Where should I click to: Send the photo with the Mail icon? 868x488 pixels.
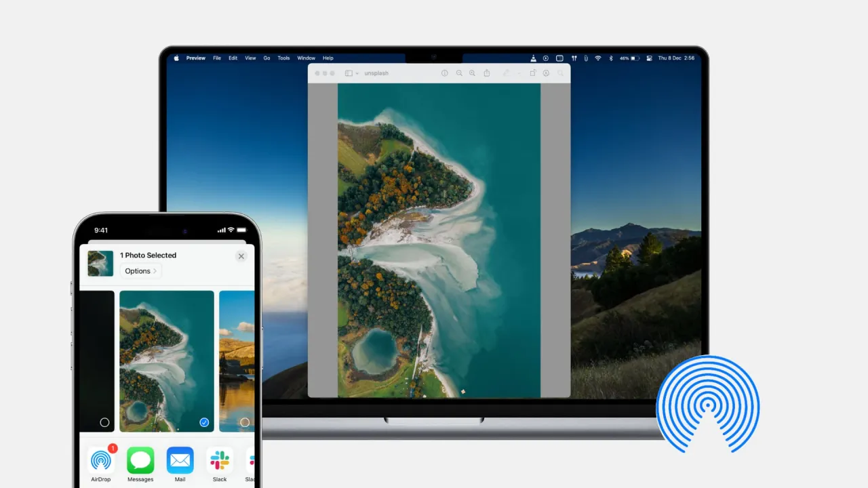coord(180,461)
